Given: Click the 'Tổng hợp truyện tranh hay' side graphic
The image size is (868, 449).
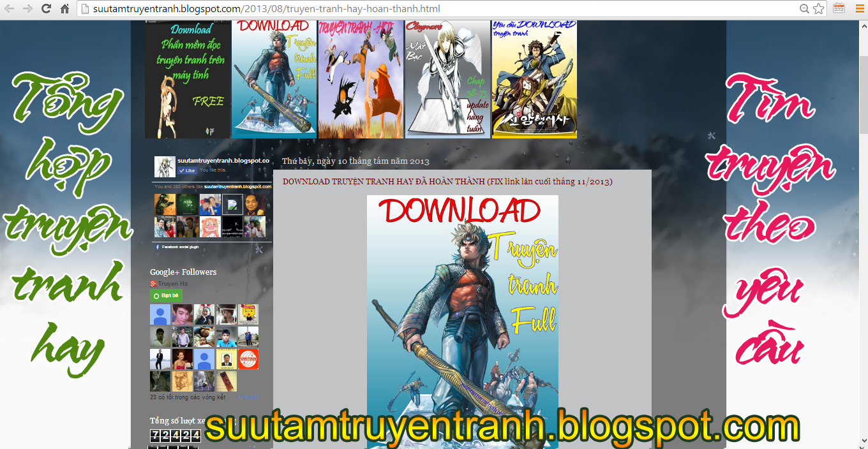Looking at the screenshot, I should pos(67,226).
